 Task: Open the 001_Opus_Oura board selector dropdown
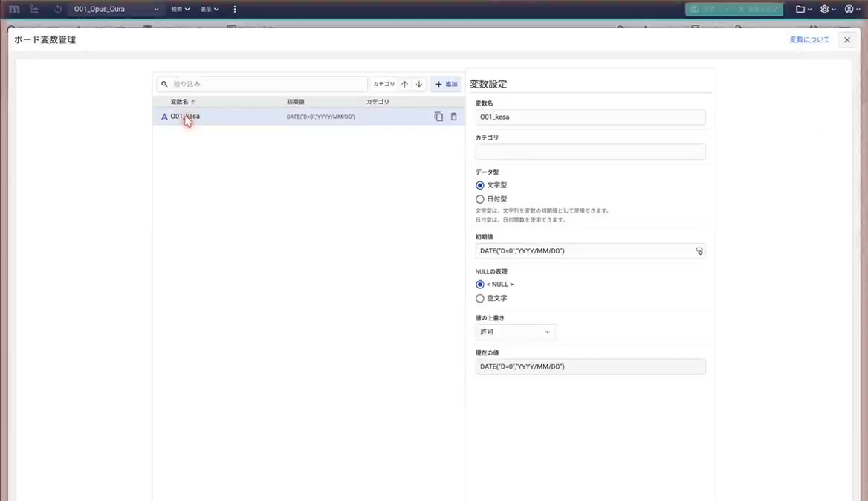116,10
